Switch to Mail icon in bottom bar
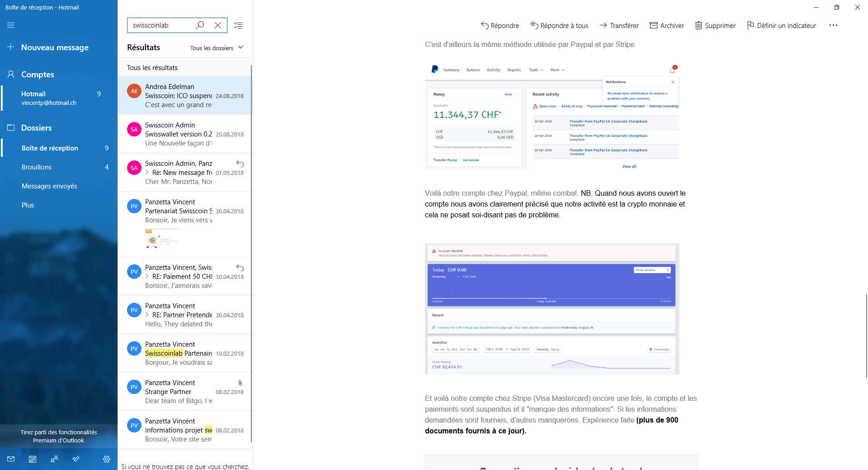The height and width of the screenshot is (470, 868). 11,459
